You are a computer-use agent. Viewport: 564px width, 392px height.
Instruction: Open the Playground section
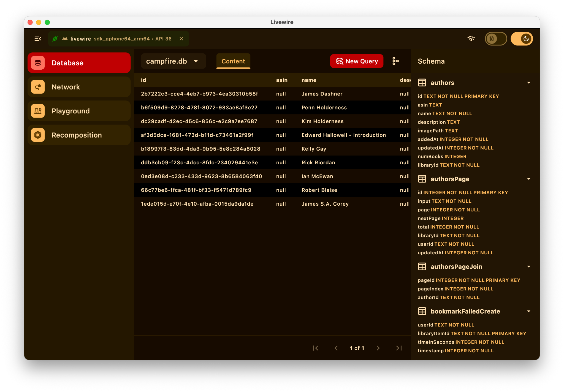(79, 111)
